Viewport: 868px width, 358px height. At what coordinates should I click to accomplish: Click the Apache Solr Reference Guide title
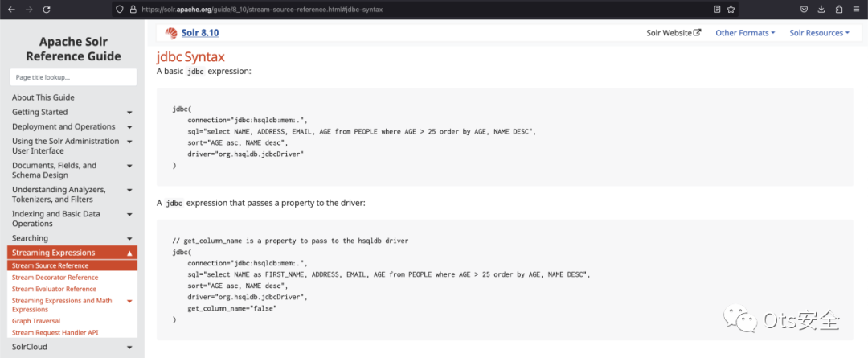tap(73, 49)
